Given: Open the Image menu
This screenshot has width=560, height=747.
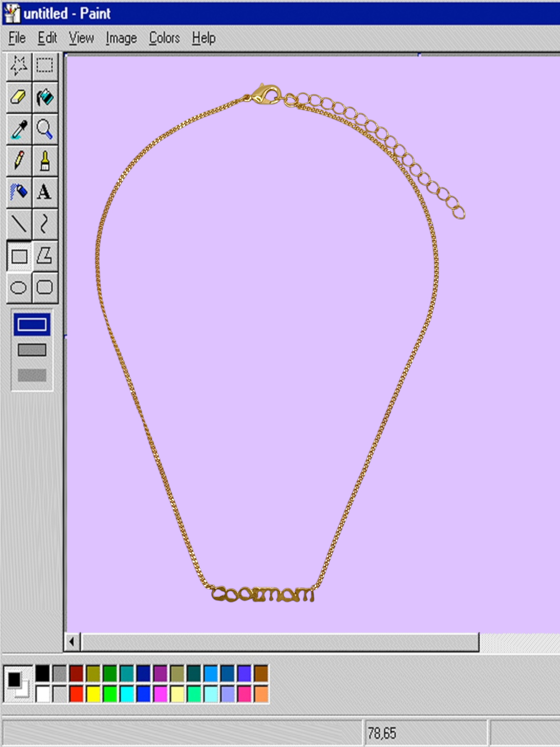Looking at the screenshot, I should pyautogui.click(x=121, y=38).
